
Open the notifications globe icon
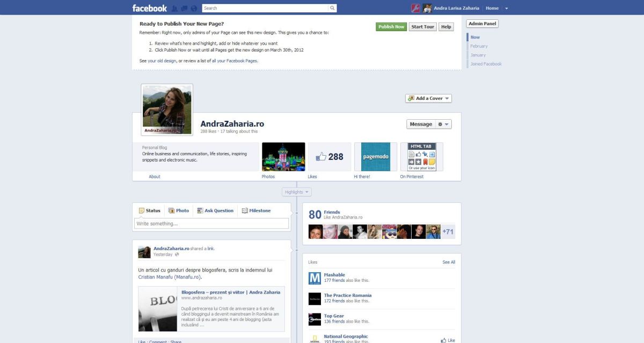194,9
